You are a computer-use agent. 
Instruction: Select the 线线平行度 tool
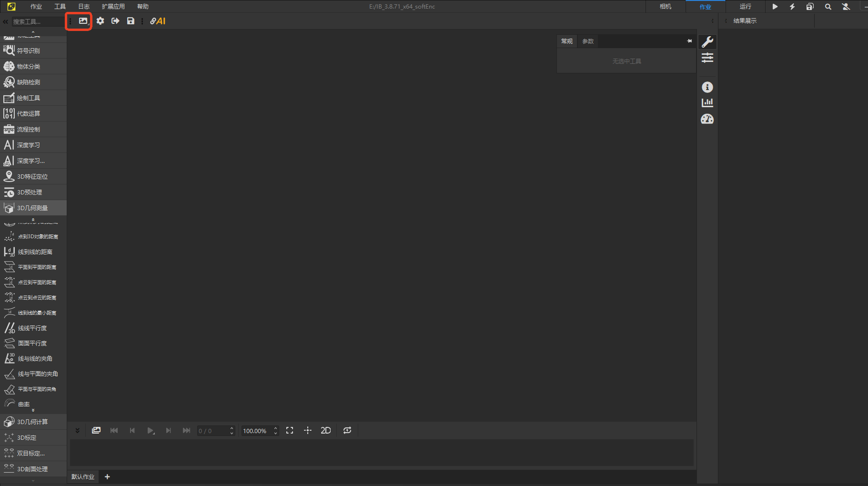click(x=32, y=328)
